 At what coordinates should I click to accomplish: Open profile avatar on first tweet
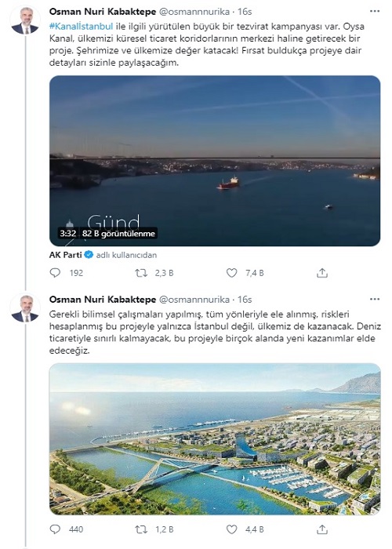point(25,20)
